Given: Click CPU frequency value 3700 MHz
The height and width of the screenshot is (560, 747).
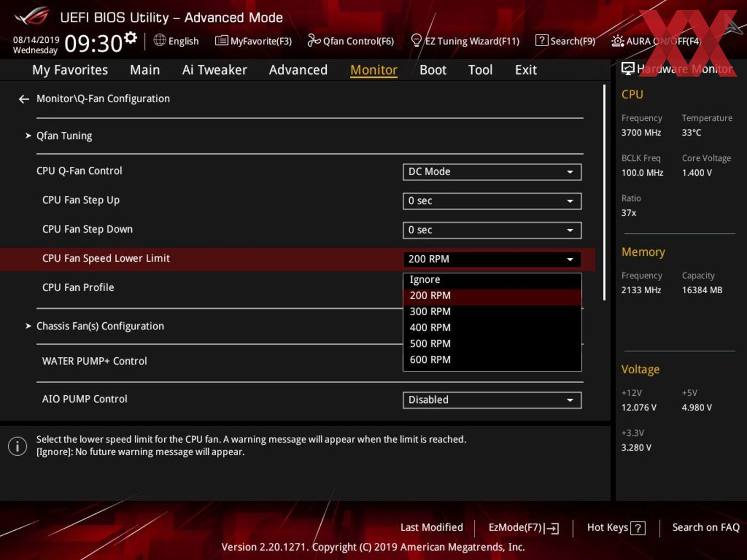Looking at the screenshot, I should [x=641, y=133].
